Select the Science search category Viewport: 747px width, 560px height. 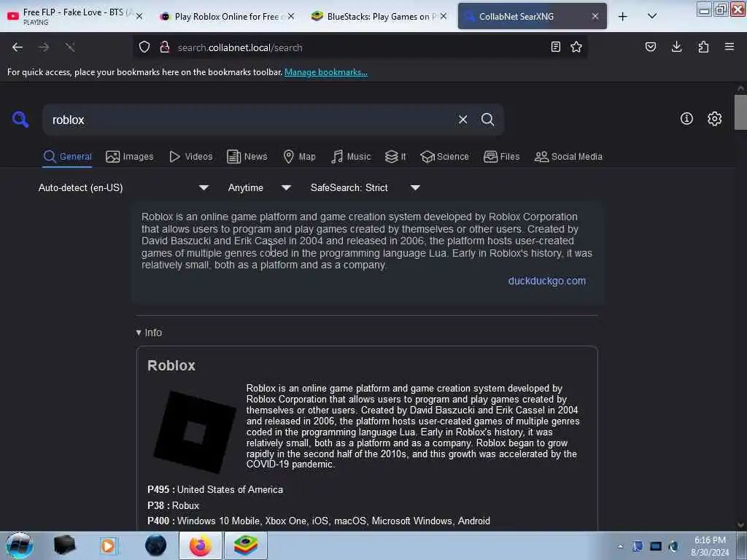[444, 157]
